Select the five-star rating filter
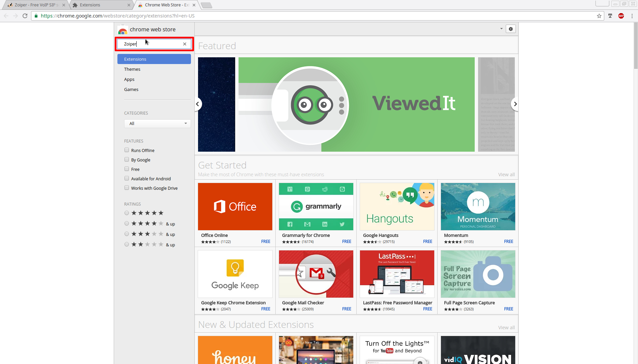 coord(127,213)
